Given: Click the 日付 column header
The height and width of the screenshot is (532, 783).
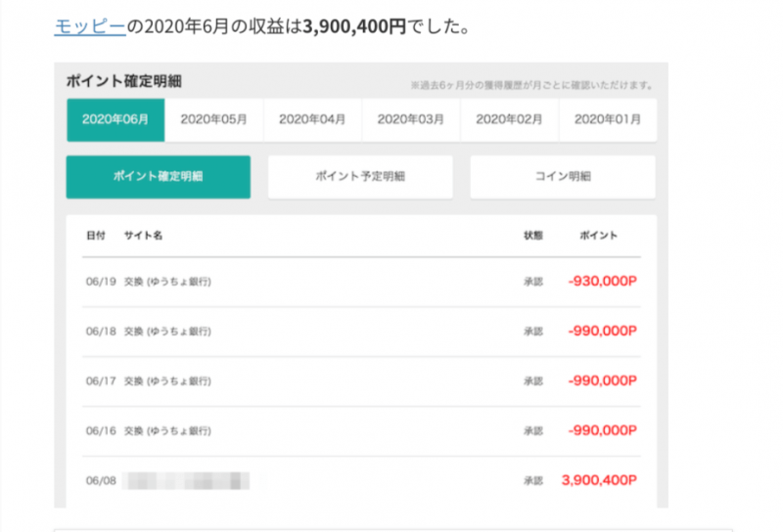Looking at the screenshot, I should pos(96,236).
